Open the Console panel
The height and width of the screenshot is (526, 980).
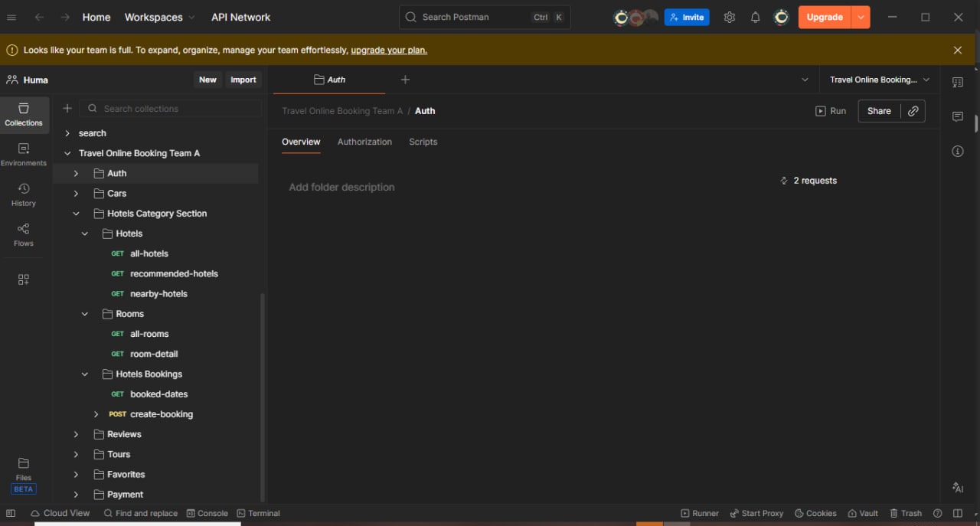(x=207, y=513)
